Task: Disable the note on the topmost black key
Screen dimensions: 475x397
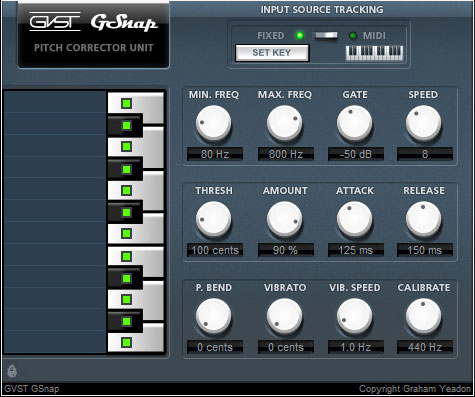Action: 126,125
